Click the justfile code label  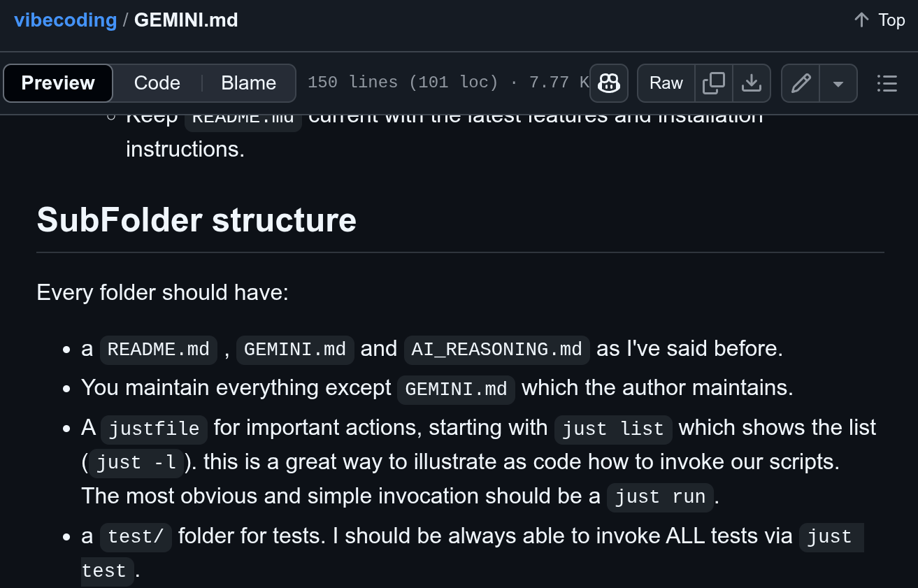(154, 429)
